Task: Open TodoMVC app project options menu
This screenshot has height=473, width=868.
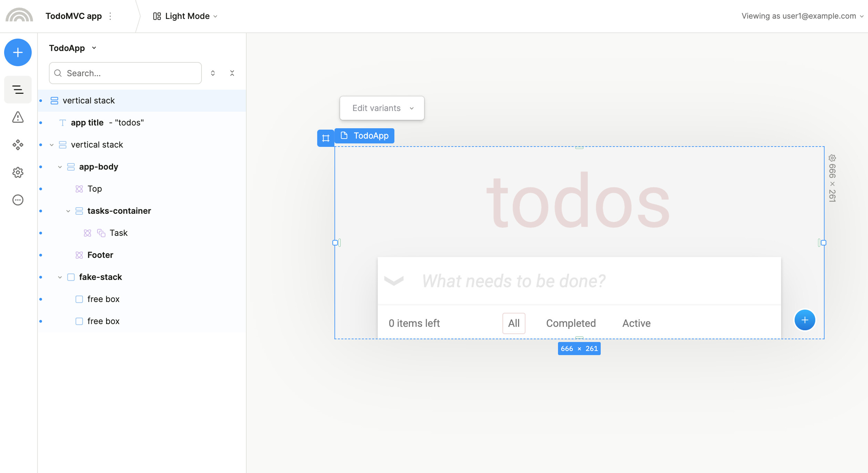Action: coord(110,16)
